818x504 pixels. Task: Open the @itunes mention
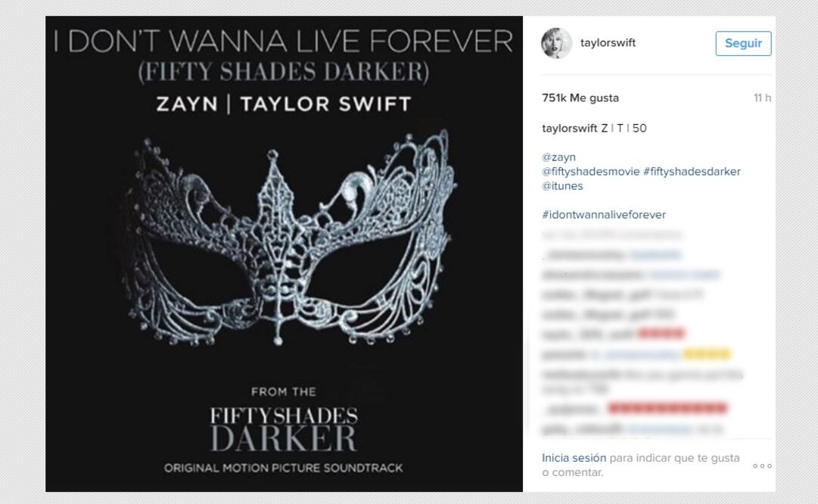562,186
